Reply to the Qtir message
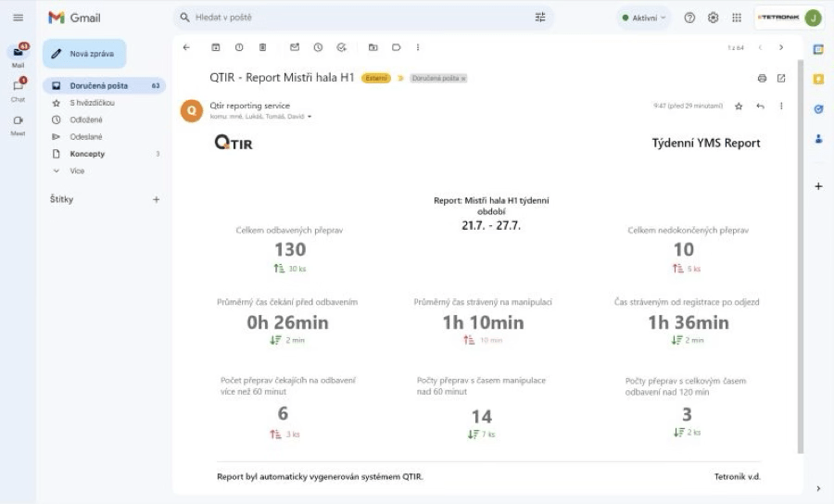Viewport: 834px width, 504px height. [x=760, y=107]
